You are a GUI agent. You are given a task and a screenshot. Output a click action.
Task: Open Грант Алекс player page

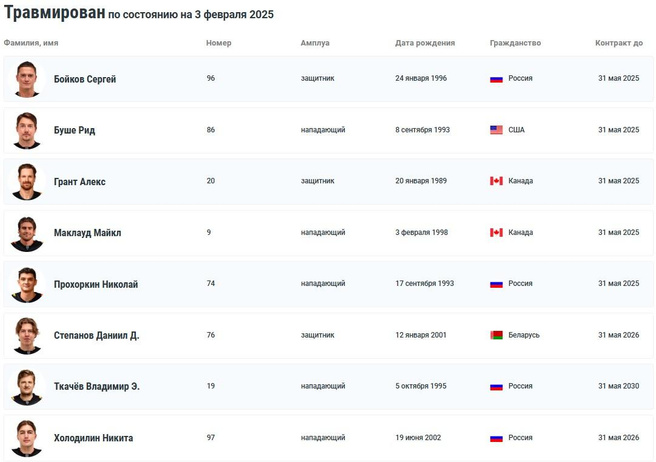click(x=79, y=182)
